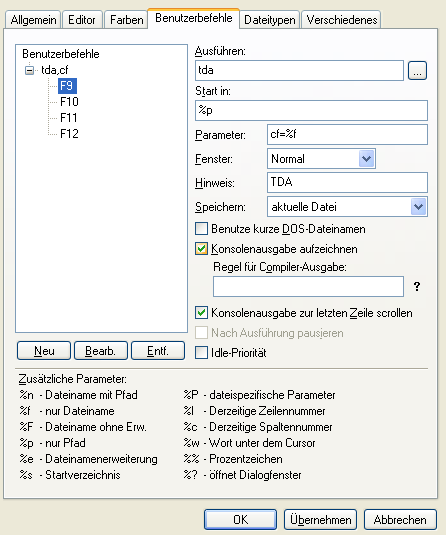Click the Neu button
Screen dimensions: 446x535
click(x=44, y=350)
